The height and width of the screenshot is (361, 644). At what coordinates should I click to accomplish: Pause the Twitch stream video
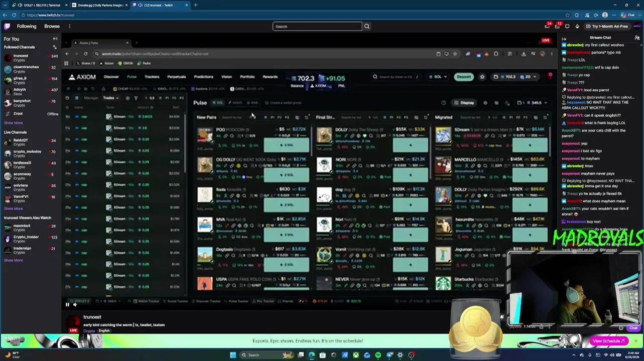pos(67,304)
